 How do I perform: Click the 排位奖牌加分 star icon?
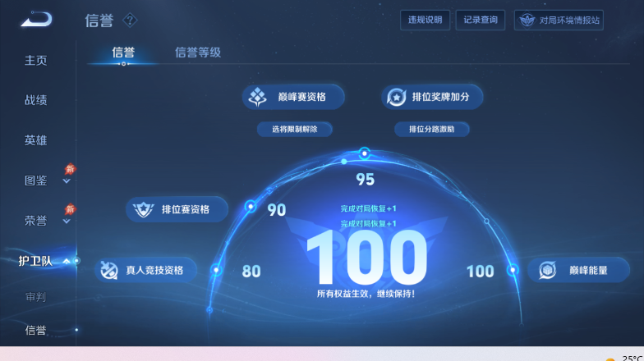[x=396, y=97]
